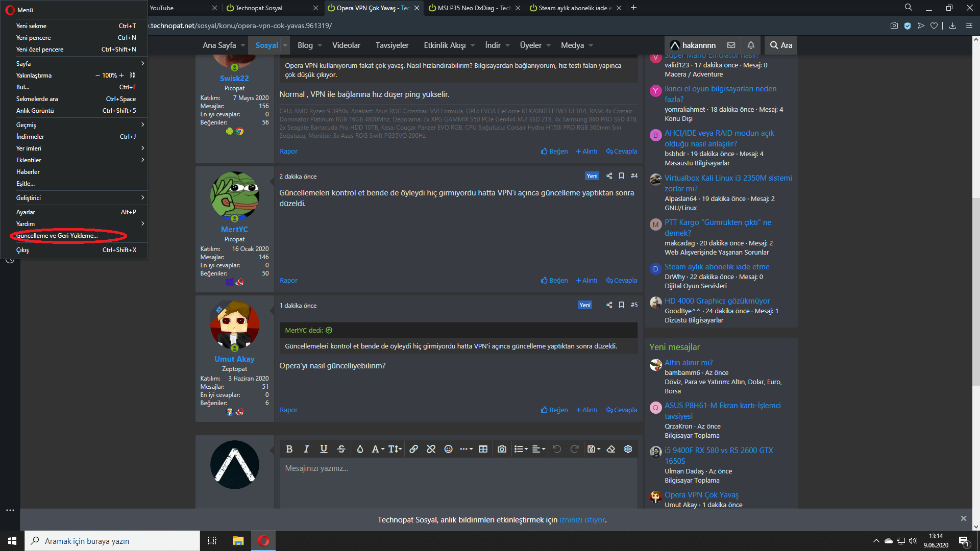Open Windows File Explorer from the taskbar
This screenshot has height=551, width=980.
point(238,541)
